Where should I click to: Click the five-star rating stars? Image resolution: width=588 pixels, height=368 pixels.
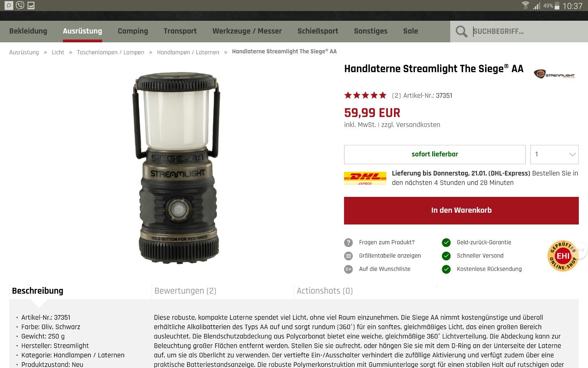pyautogui.click(x=365, y=95)
